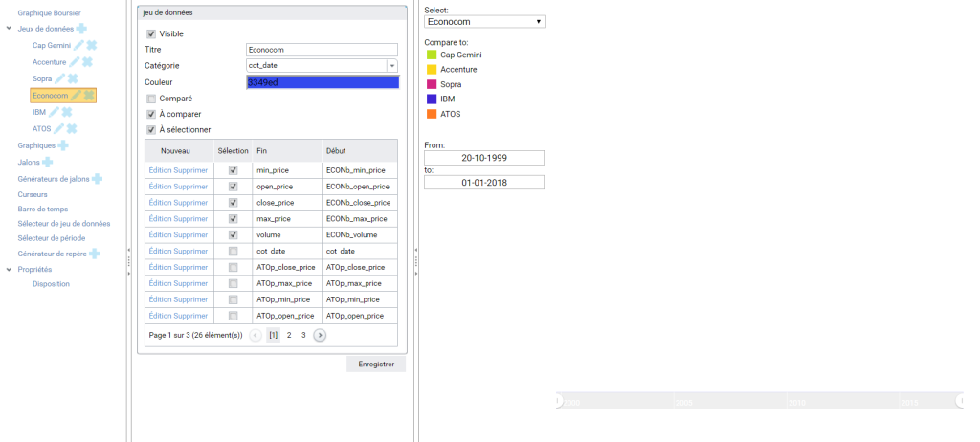
Task: Click the orange ATOS compare swatch
Action: (432, 115)
